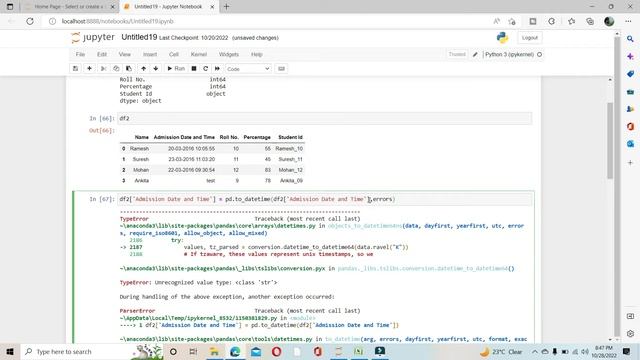Collapse output via Out[66] prompt area

point(102,131)
